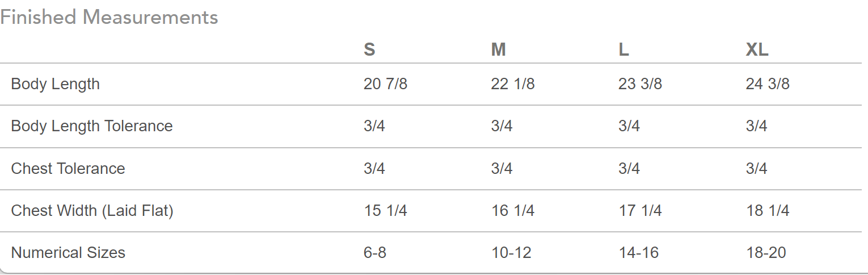Click the 20 7/8 body length value
Screen dimensions: 868x275
[385, 84]
